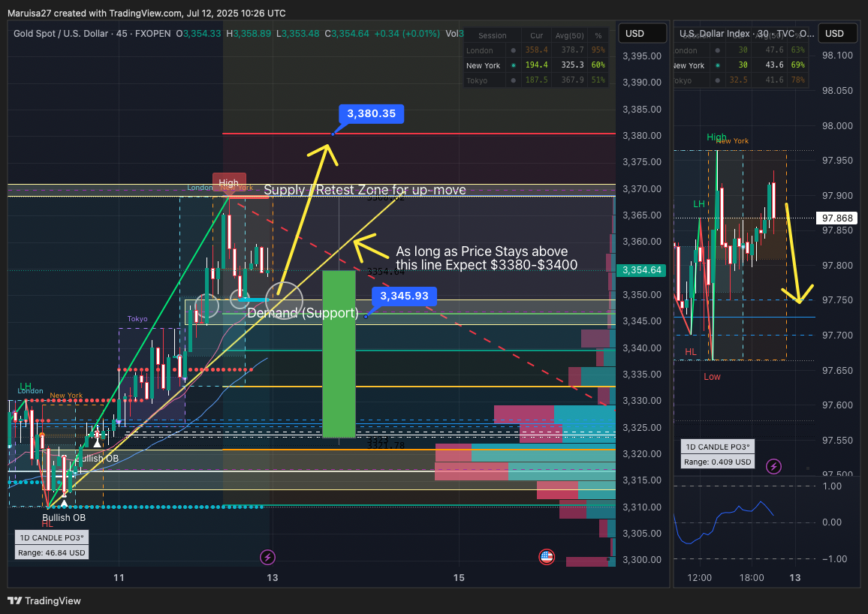
Task: Click the London row in the gold chart's session table
Action: [536, 50]
